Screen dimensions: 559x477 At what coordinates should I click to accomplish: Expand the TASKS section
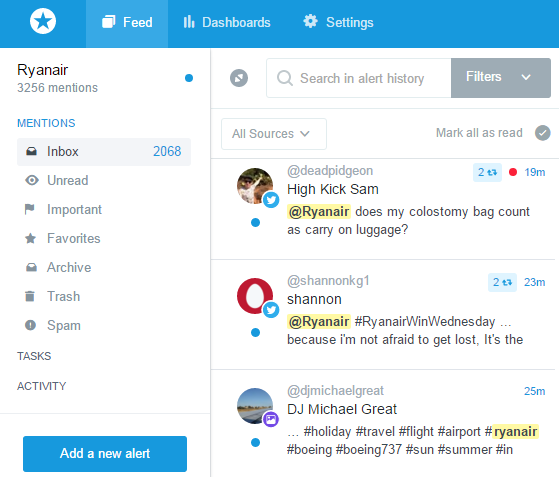coord(34,356)
